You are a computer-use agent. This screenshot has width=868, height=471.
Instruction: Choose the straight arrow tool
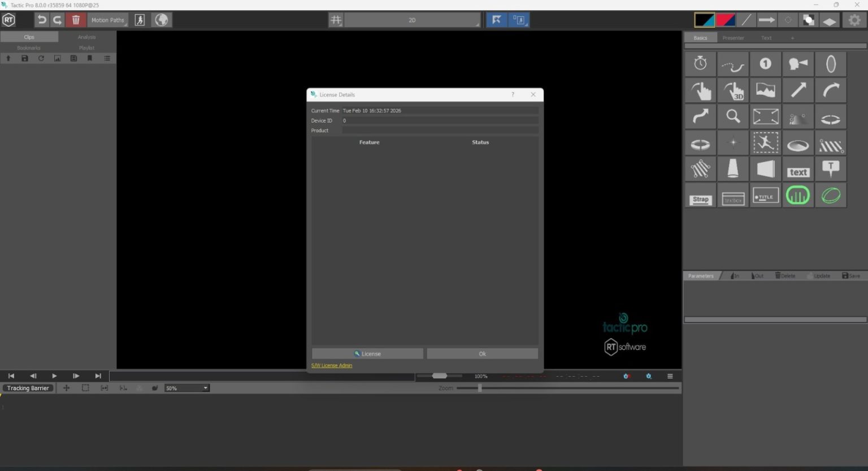pos(798,90)
